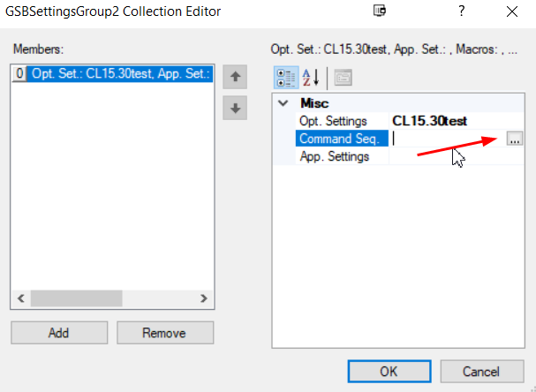The height and width of the screenshot is (392, 536).
Task: Open the Property Pages toolbar icon
Action: click(342, 77)
